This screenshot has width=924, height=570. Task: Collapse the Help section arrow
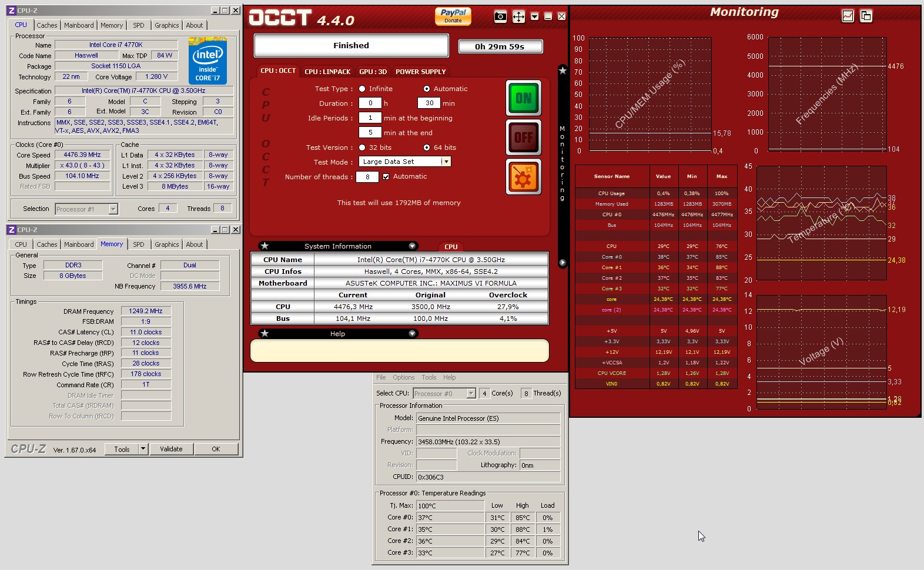coord(412,333)
